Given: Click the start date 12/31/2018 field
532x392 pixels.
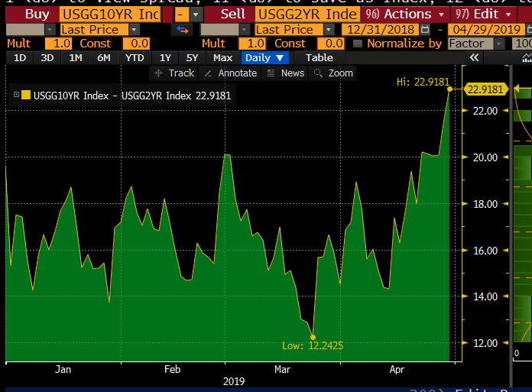Looking at the screenshot, I should (381, 30).
